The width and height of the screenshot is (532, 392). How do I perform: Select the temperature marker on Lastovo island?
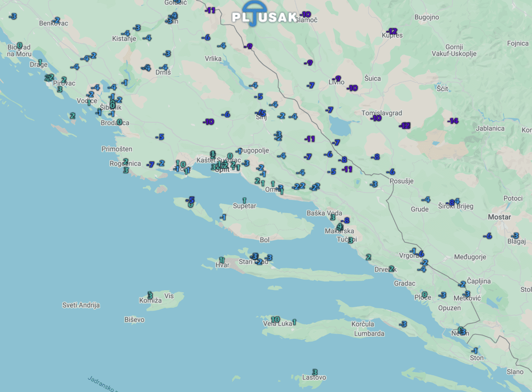pyautogui.click(x=315, y=372)
